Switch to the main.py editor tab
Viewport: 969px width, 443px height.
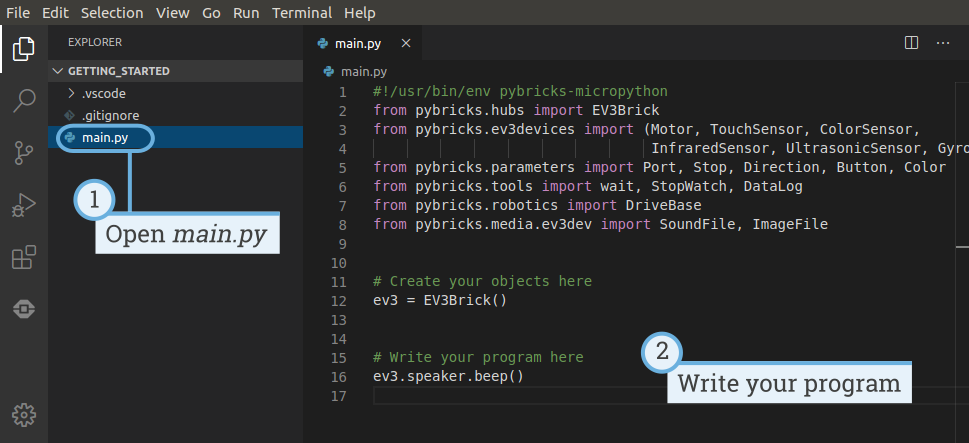point(357,44)
